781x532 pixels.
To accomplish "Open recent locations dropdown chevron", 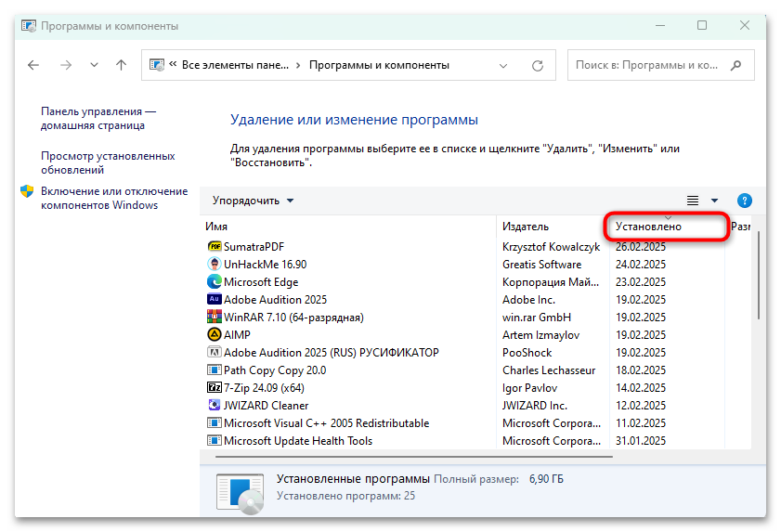I will pyautogui.click(x=94, y=65).
